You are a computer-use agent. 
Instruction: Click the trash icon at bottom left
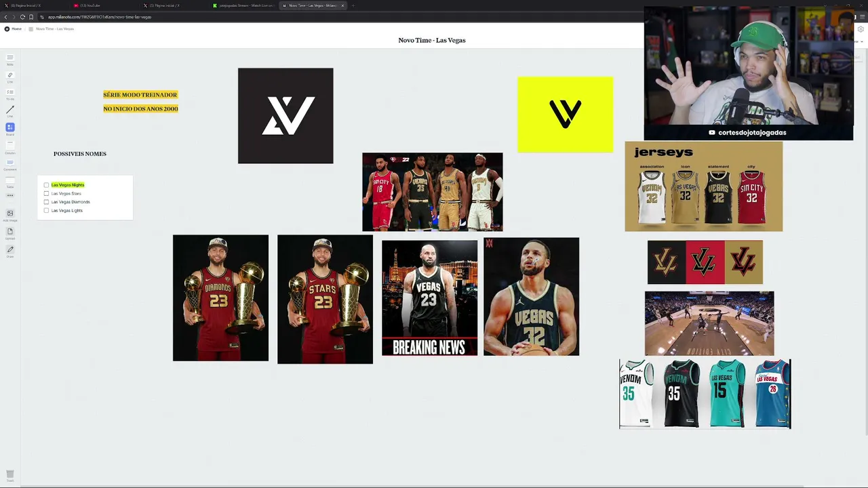pos(10,475)
